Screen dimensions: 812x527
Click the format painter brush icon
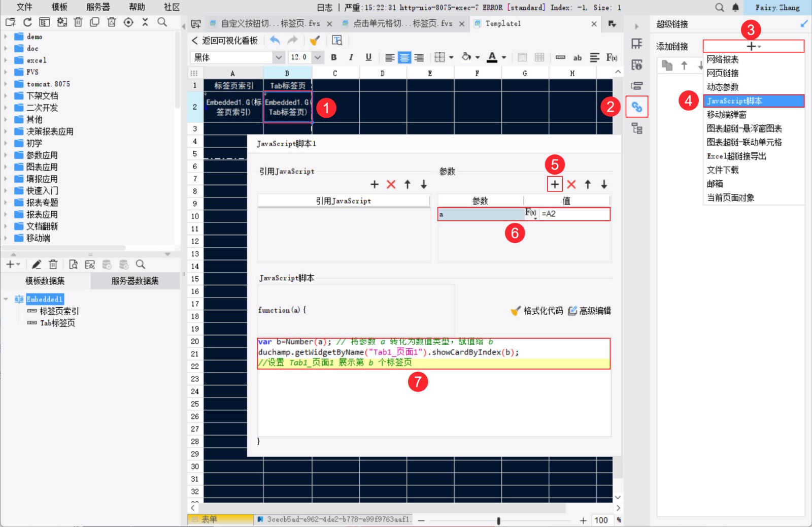coord(315,41)
